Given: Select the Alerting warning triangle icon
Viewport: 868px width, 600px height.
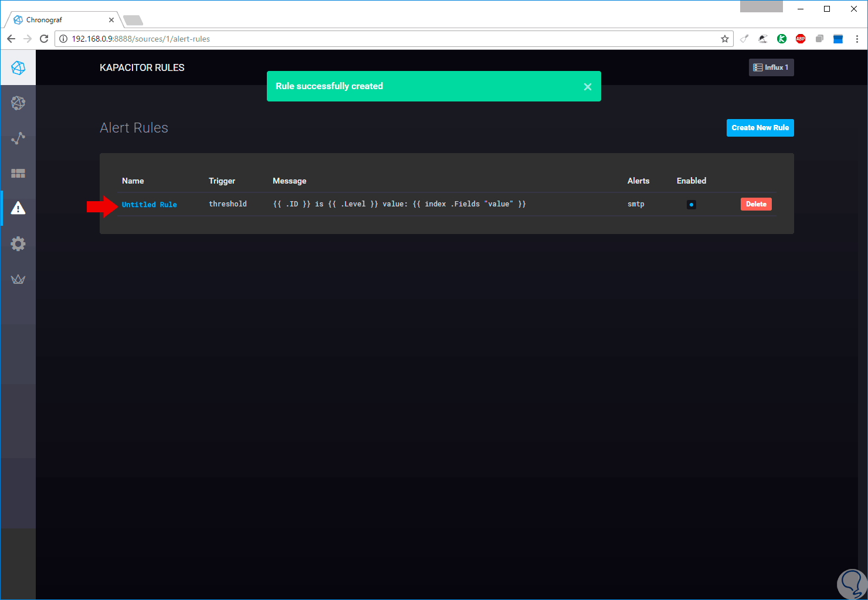Looking at the screenshot, I should [18, 208].
